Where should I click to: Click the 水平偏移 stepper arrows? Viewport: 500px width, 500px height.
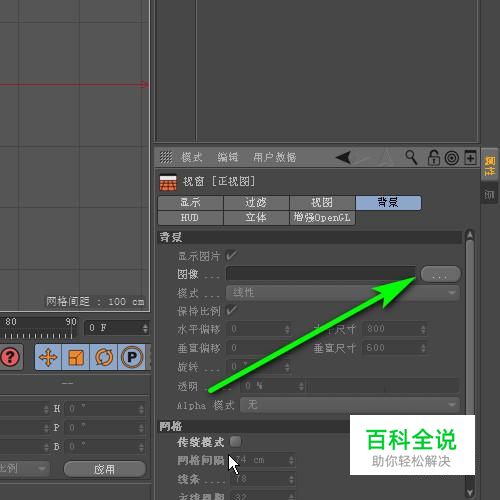287,330
